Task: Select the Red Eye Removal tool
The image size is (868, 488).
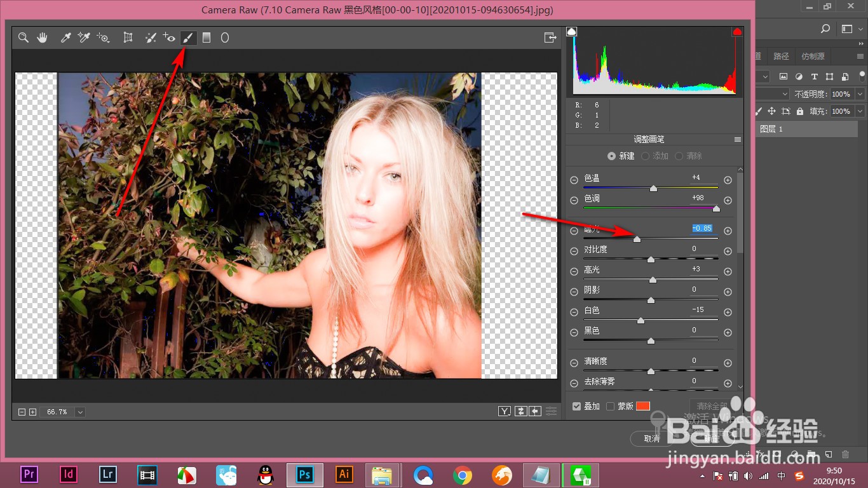Action: pos(169,38)
